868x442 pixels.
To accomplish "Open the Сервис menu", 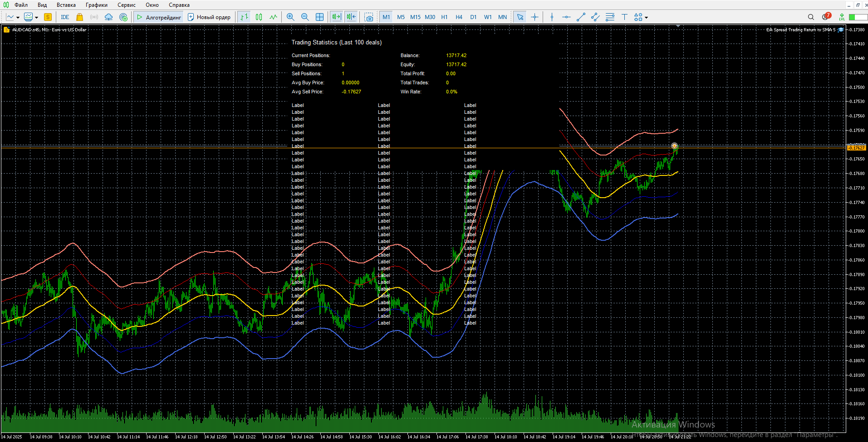I will point(126,5).
